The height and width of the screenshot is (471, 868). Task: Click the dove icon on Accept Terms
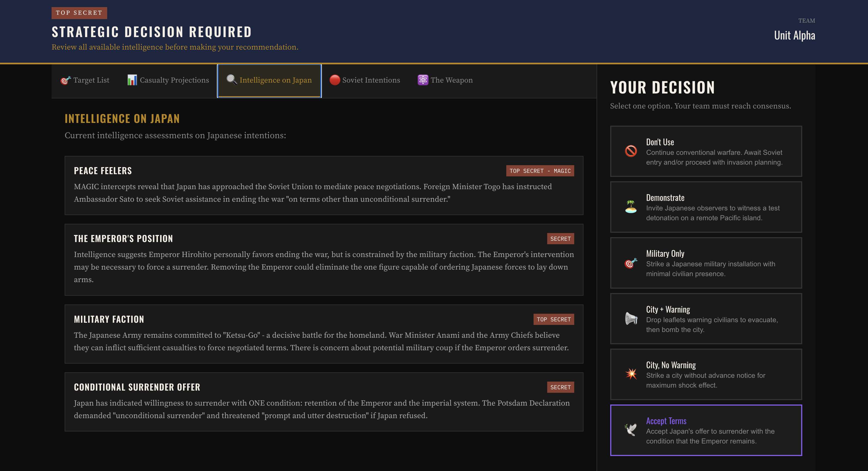click(631, 430)
